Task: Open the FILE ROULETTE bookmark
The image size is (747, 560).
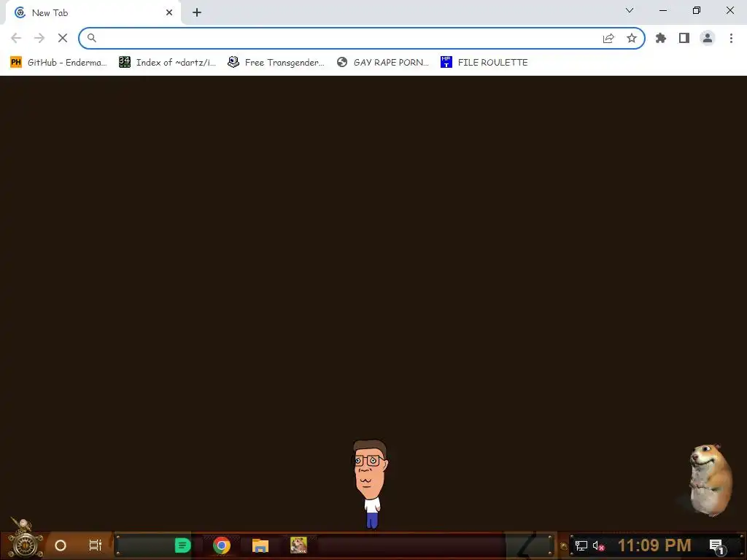Action: 484,63
